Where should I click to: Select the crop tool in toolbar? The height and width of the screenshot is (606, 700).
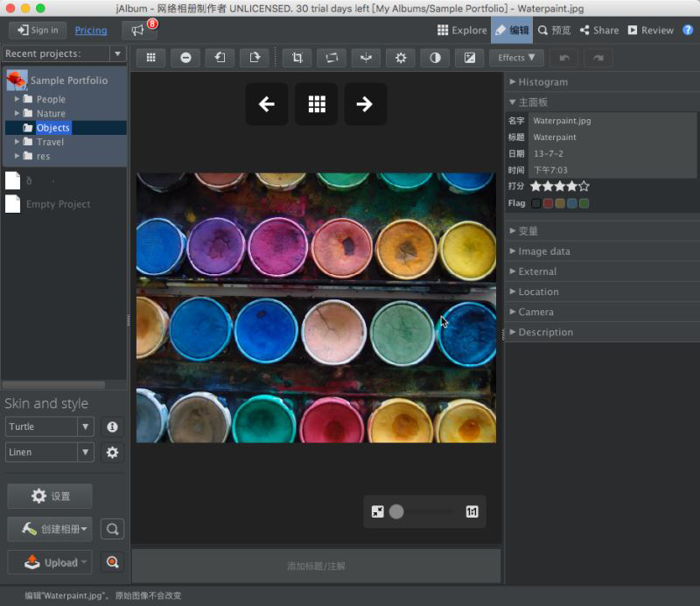click(297, 58)
